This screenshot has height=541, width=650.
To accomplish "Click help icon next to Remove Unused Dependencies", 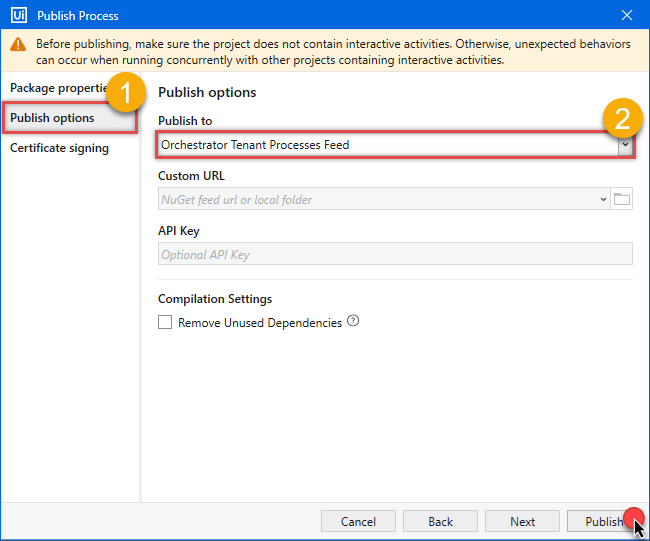I will click(353, 320).
